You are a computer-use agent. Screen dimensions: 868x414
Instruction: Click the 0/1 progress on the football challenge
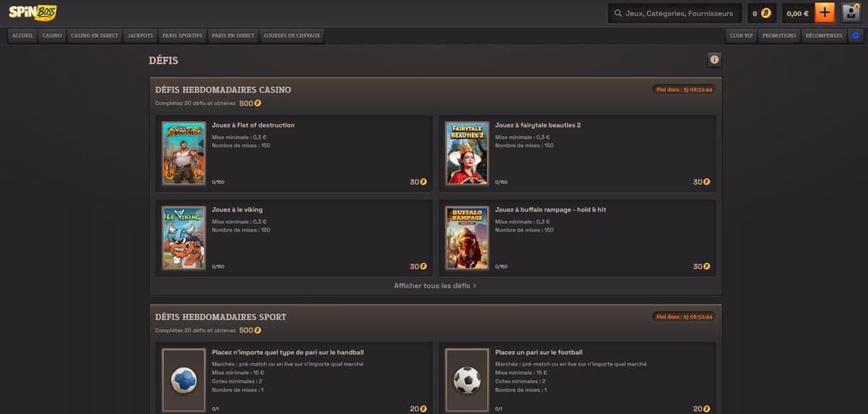(499, 410)
